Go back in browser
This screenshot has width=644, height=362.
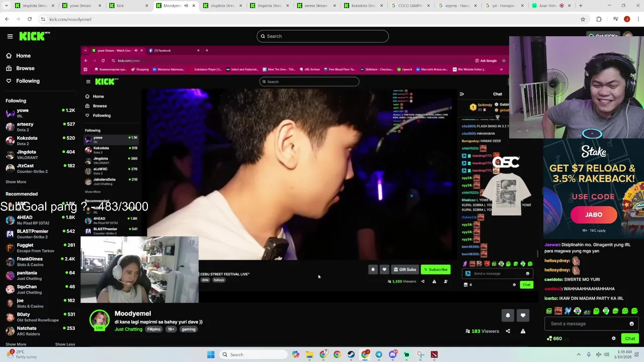coord(7,19)
